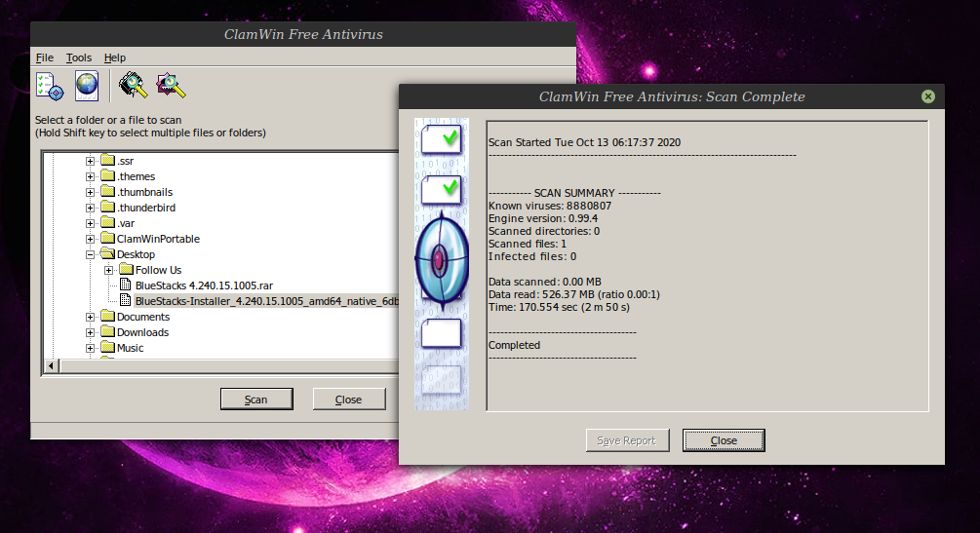Select the .thumbnails folder icon
The height and width of the screenshot is (533, 980).
[107, 191]
